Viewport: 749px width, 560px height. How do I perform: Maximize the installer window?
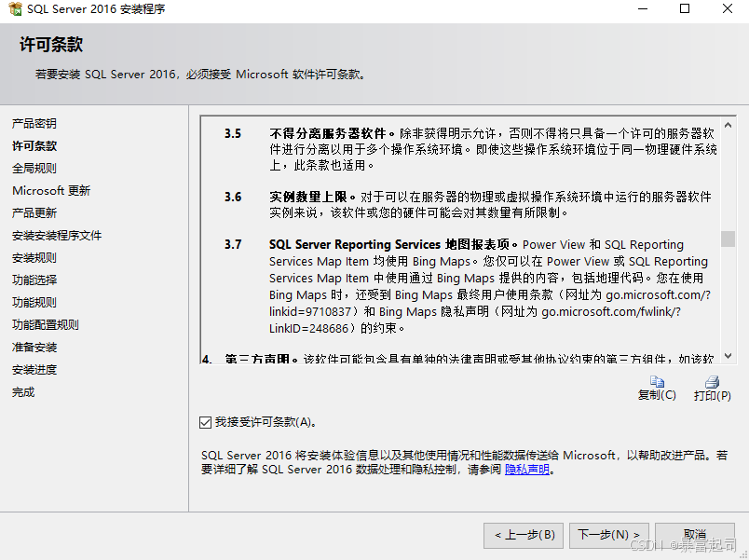[685, 9]
